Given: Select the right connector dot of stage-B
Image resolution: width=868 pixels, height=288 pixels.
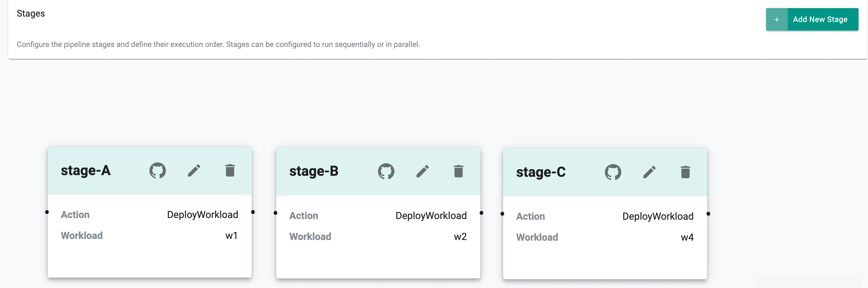Looking at the screenshot, I should [481, 213].
